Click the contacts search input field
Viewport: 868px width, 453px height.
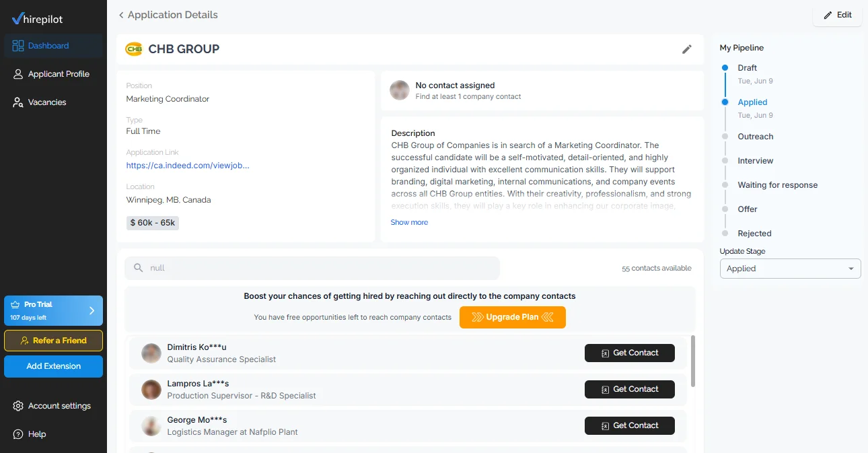pyautogui.click(x=312, y=268)
